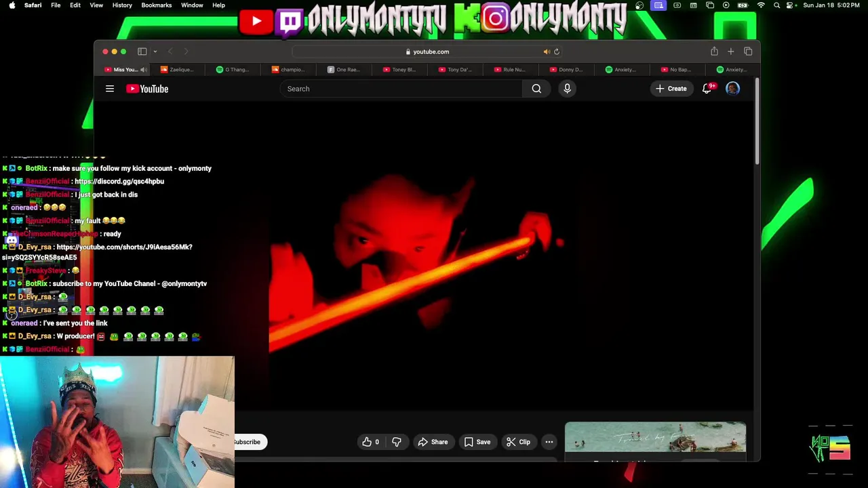Open the YouTube hamburger guide menu
Viewport: 868px width, 488px height.
pyautogui.click(x=110, y=89)
